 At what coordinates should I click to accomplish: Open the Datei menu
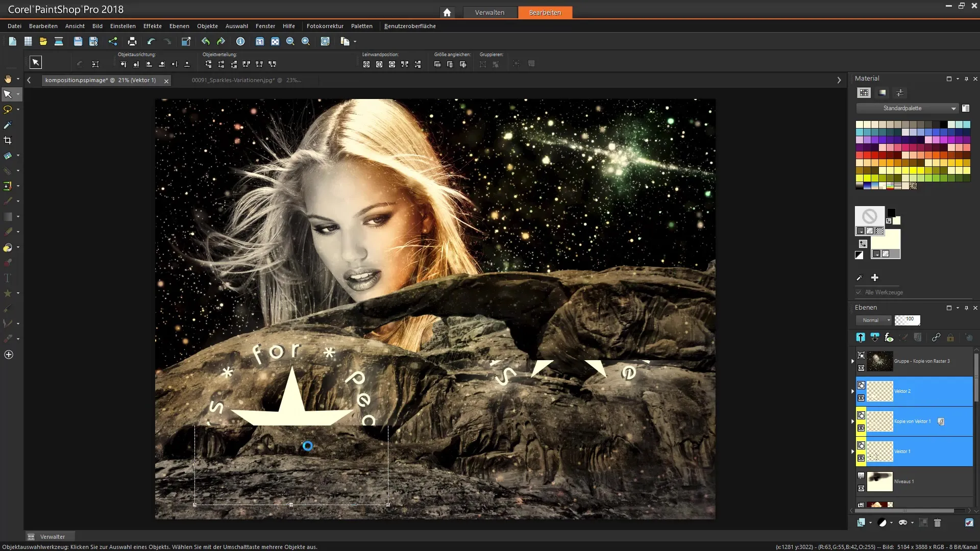click(14, 26)
